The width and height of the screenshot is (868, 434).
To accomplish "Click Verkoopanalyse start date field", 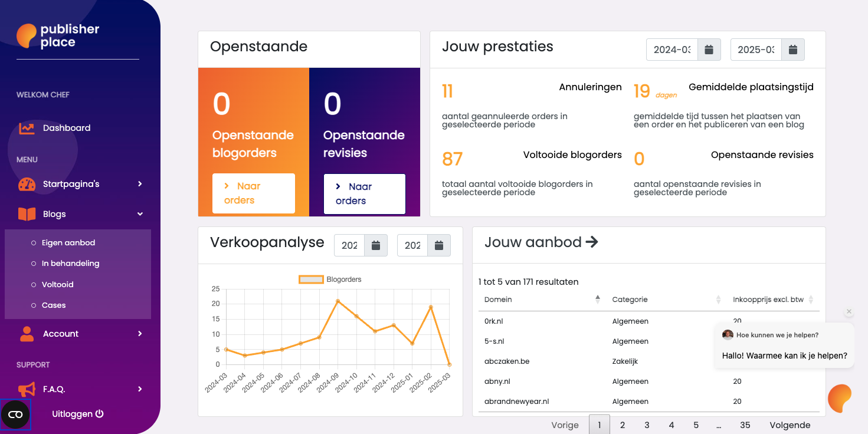I will click(x=349, y=245).
